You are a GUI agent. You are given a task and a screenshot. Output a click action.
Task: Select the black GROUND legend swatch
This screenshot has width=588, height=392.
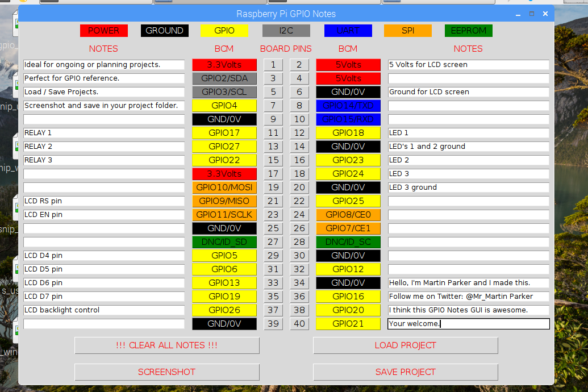tap(165, 31)
